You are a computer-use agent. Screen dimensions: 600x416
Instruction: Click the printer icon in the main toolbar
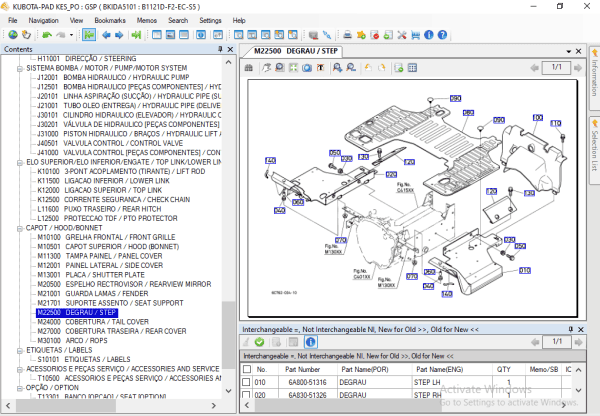347,35
